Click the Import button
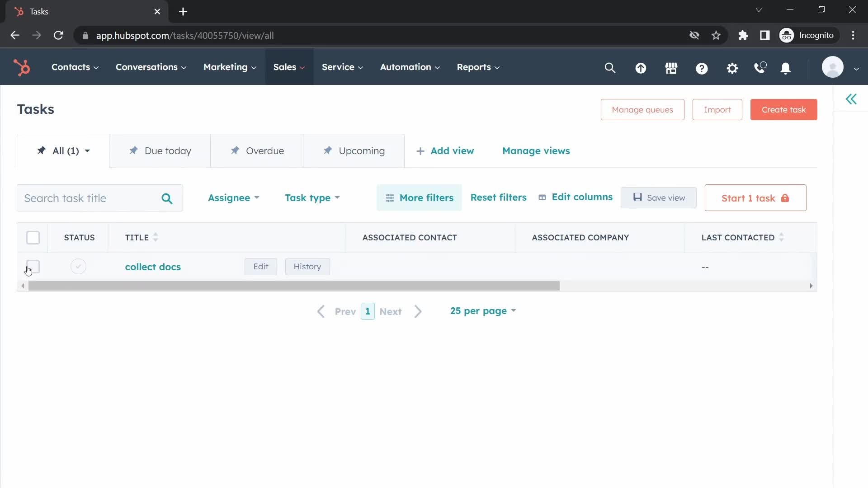The width and height of the screenshot is (868, 488). 717,110
